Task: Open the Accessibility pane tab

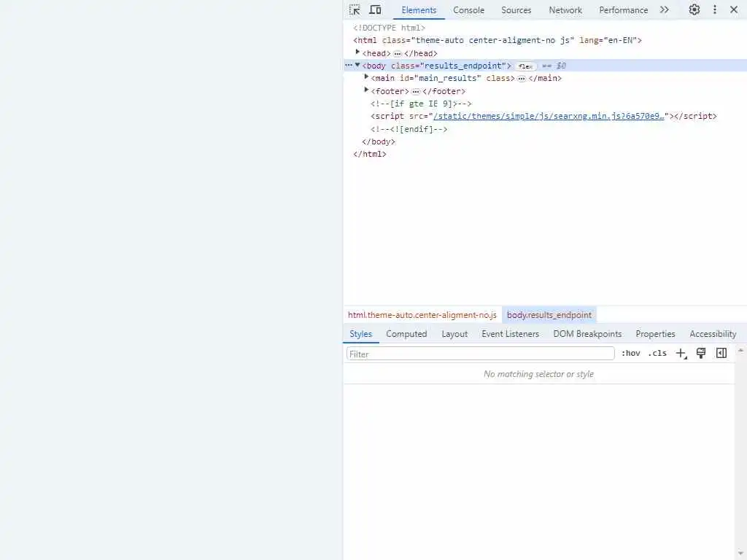Action: click(x=713, y=334)
